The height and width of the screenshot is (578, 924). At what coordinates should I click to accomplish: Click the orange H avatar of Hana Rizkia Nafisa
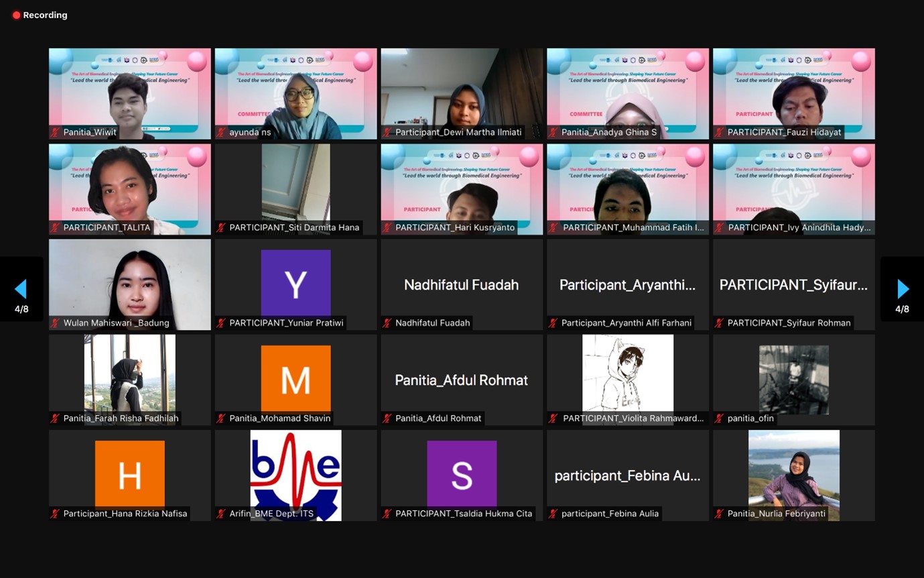(130, 473)
